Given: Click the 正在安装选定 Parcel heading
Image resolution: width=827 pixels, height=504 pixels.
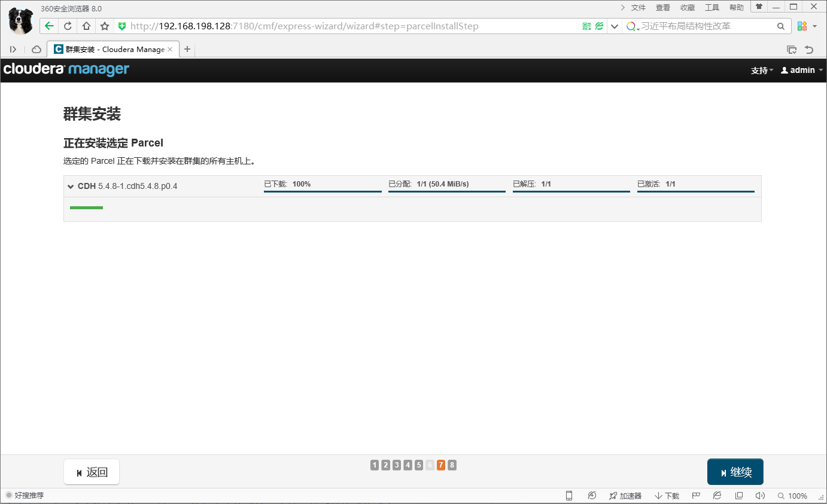Looking at the screenshot, I should tap(113, 143).
